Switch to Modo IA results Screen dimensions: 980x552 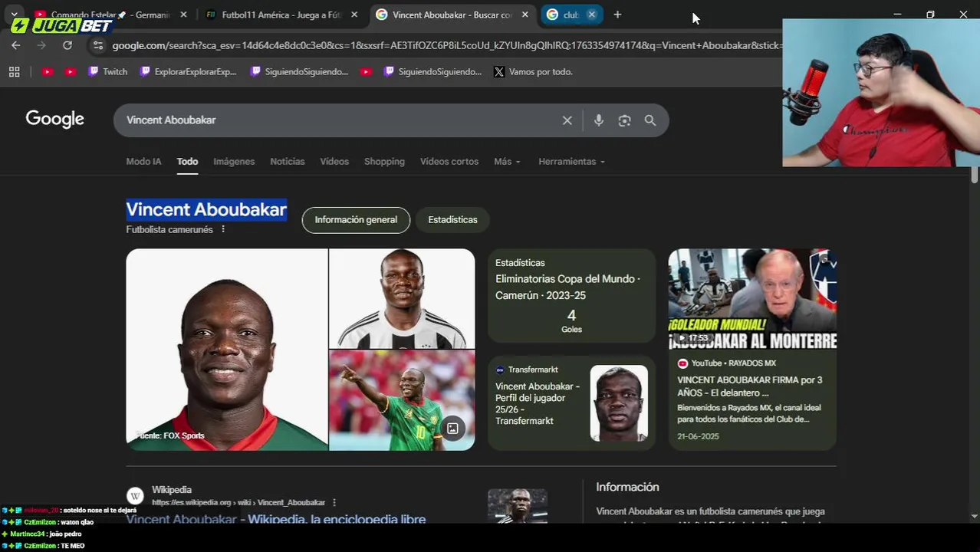click(143, 162)
